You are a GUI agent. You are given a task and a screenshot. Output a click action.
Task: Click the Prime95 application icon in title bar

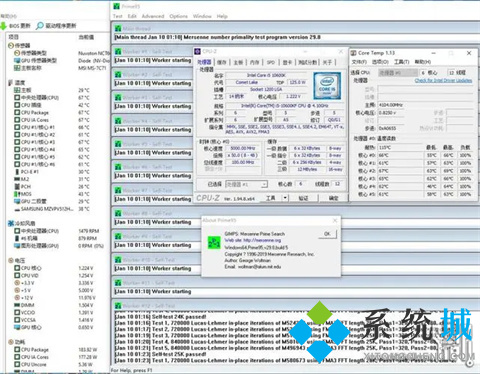coord(116,6)
